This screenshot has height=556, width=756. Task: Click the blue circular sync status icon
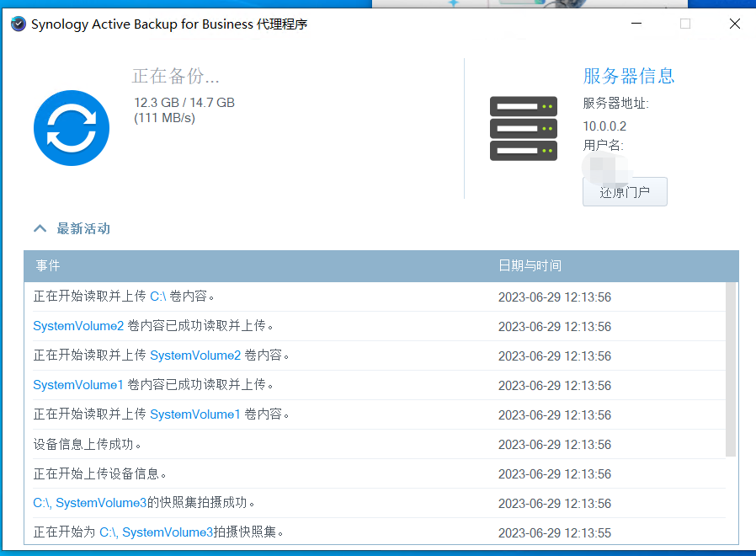tap(72, 128)
